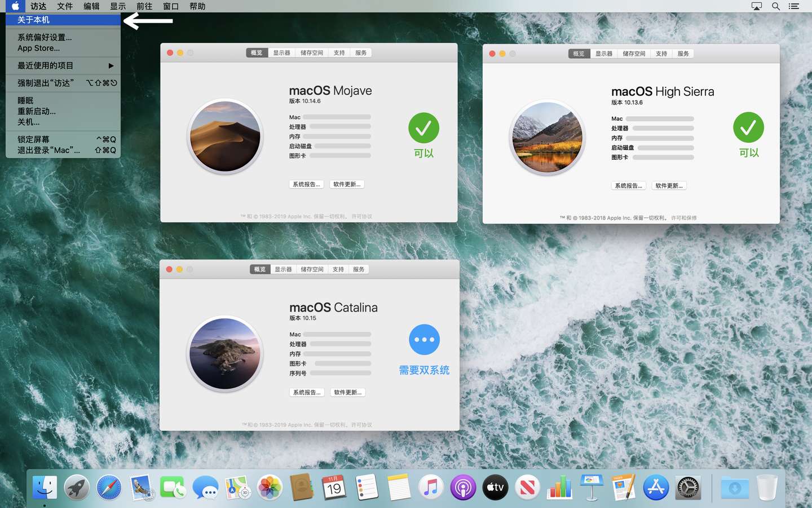
Task: Select 退出登录"Mac"… menu item
Action: [63, 150]
